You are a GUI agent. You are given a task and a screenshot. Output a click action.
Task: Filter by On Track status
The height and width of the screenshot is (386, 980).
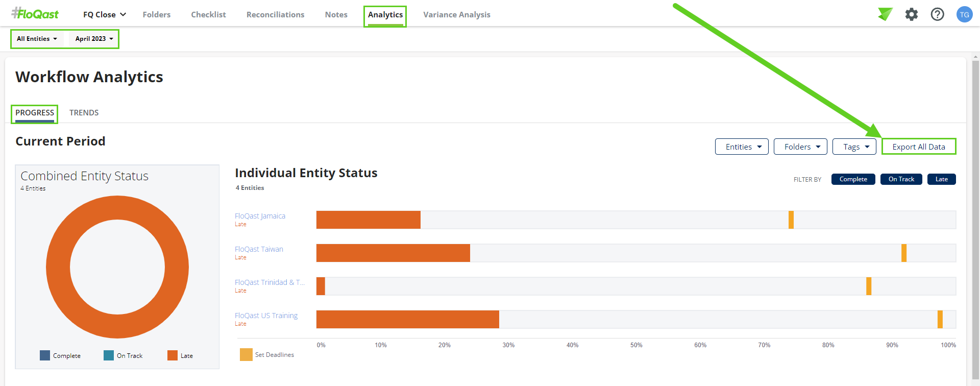(x=901, y=179)
